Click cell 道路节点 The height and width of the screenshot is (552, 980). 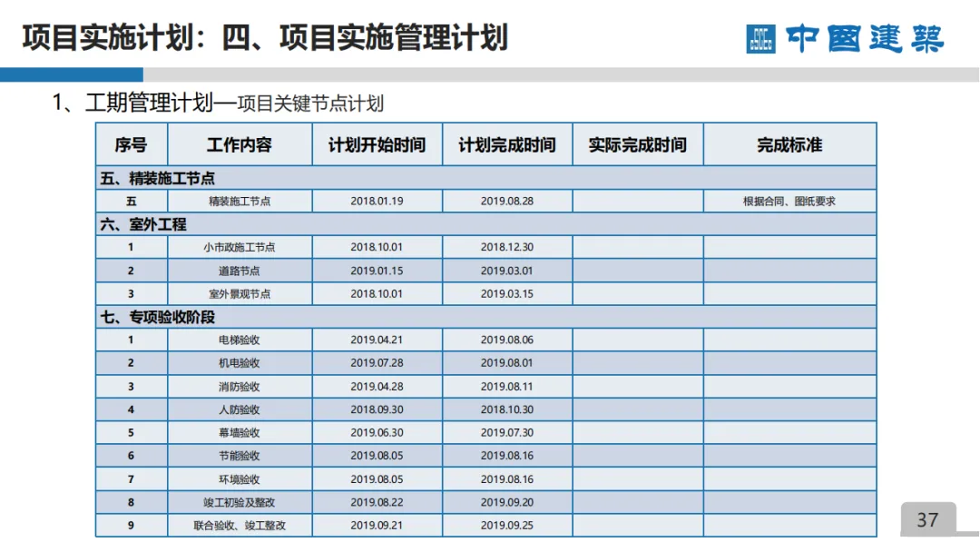click(240, 271)
